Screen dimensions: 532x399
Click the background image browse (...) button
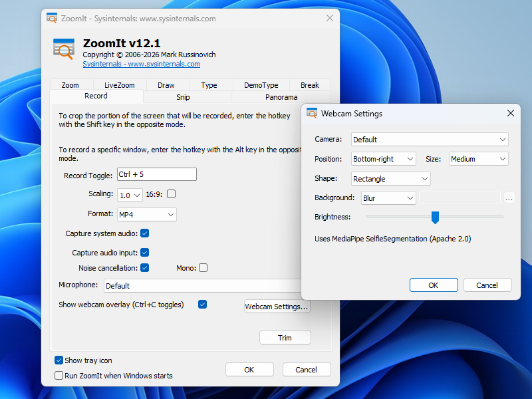coord(509,198)
